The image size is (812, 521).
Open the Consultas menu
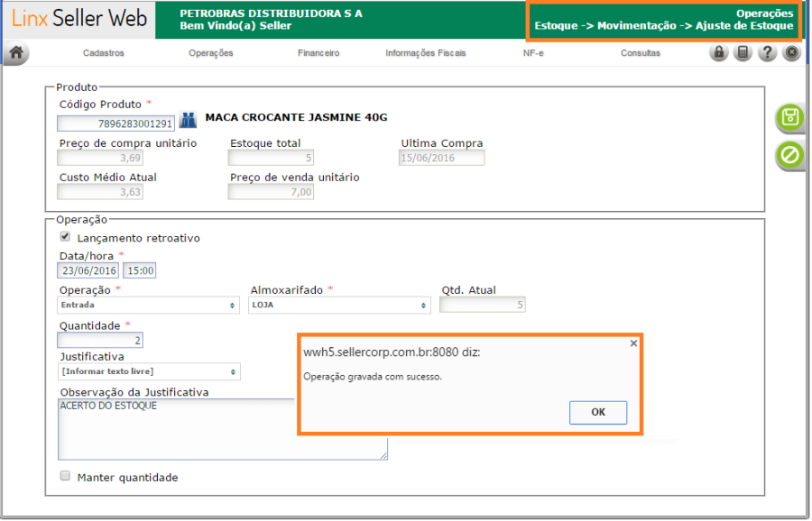click(x=641, y=53)
